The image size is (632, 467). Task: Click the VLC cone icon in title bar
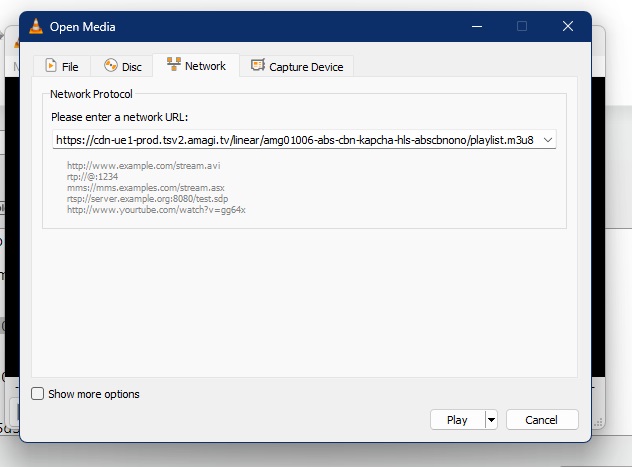[x=35, y=26]
